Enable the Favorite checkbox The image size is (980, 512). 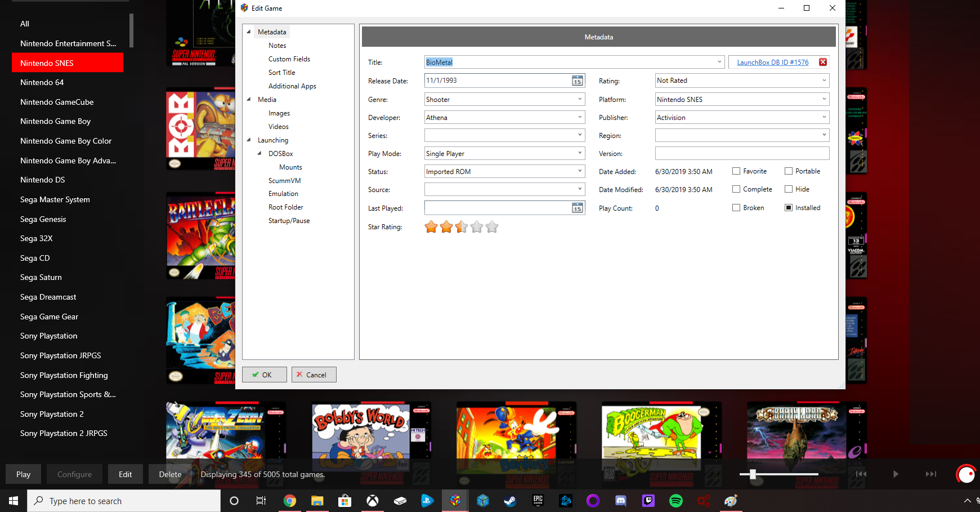tap(736, 171)
